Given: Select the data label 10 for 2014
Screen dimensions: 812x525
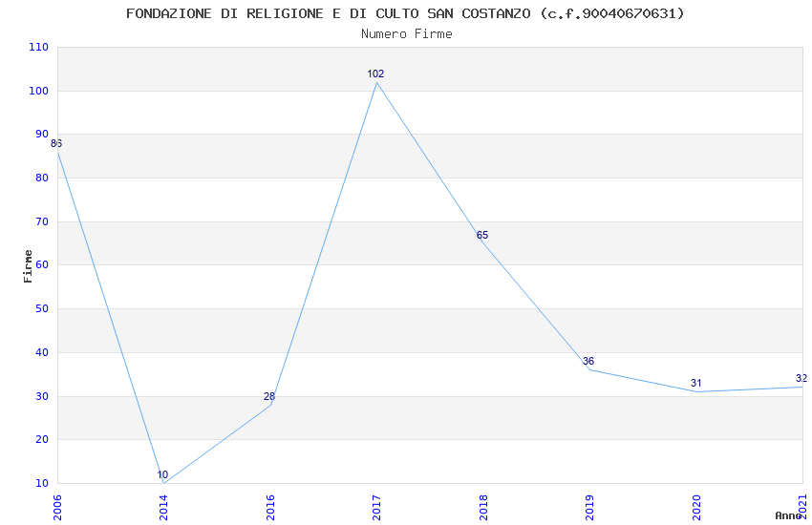Looking at the screenshot, I should 162,474.
